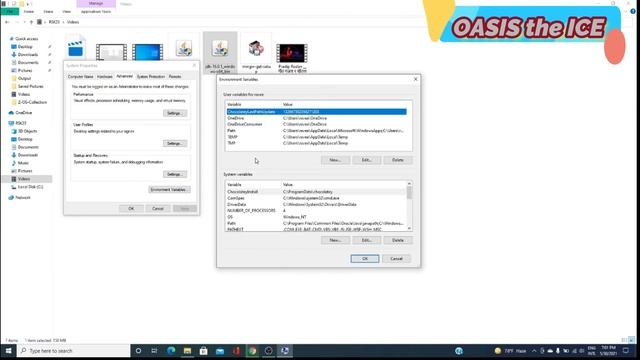Select user variable TEMP row

pos(316,137)
